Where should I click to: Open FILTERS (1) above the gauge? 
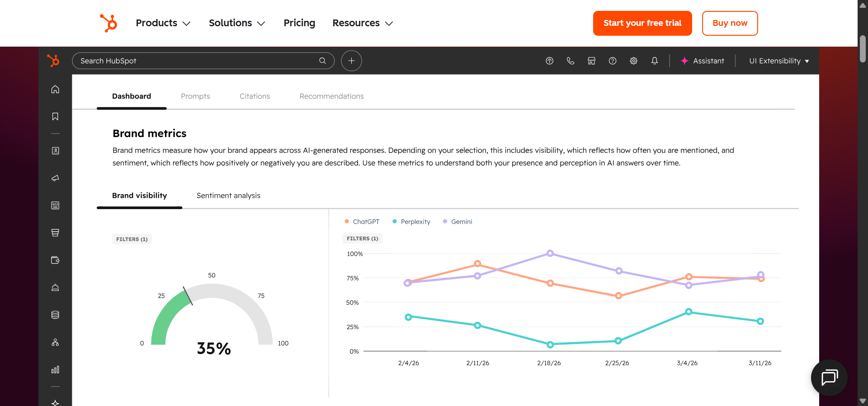click(x=132, y=239)
